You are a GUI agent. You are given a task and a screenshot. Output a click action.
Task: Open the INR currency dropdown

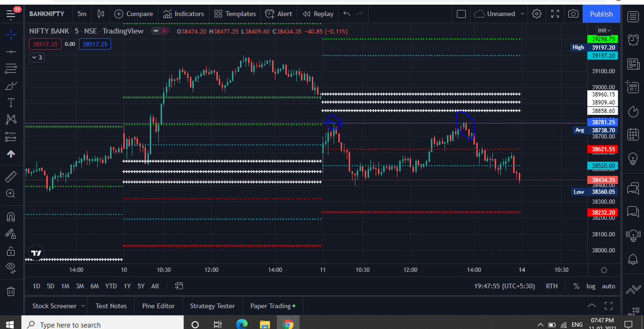point(603,30)
